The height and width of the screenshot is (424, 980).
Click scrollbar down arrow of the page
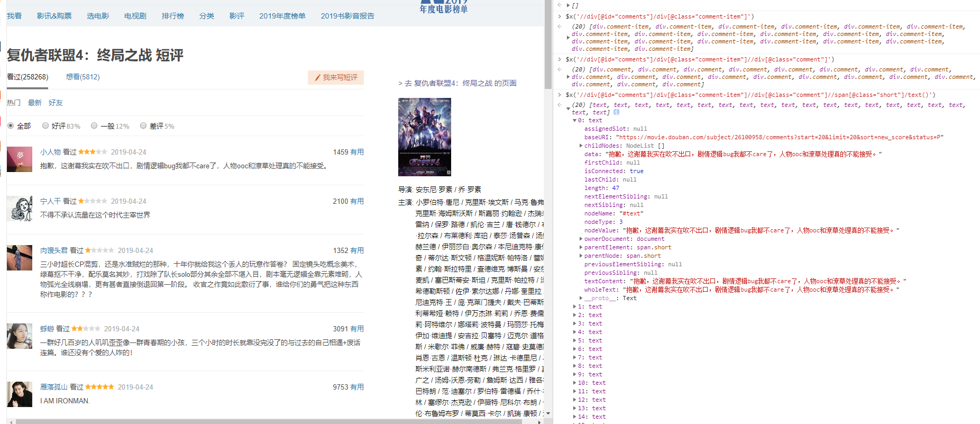tap(548, 413)
